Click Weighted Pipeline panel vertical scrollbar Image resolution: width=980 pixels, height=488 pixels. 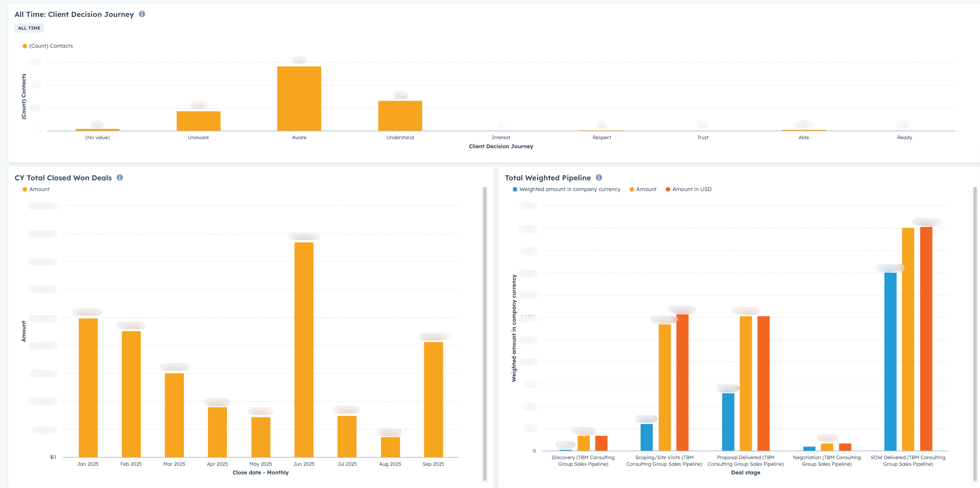(x=975, y=334)
